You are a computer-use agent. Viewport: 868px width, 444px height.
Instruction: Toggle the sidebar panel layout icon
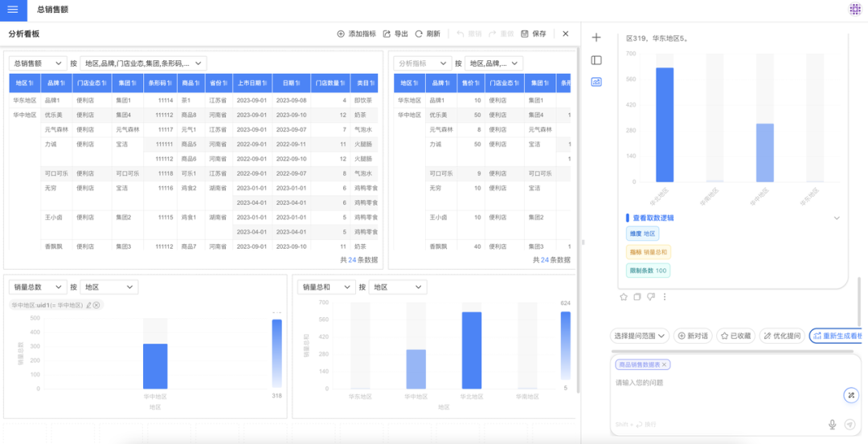pos(596,59)
